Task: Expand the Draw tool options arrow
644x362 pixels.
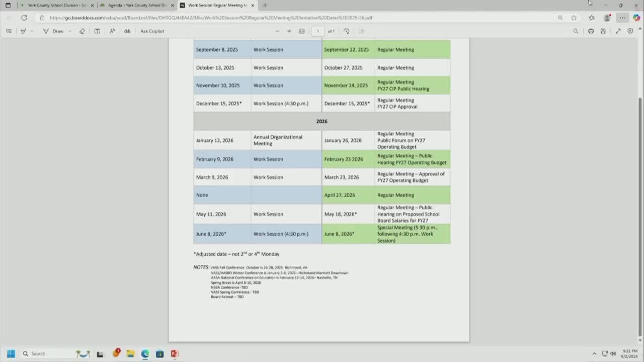Action: (70, 31)
